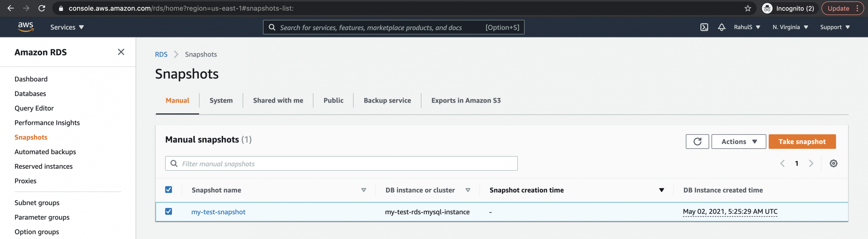
Task: Click the my-test-rds-mysql-instance cell
Action: point(427,212)
